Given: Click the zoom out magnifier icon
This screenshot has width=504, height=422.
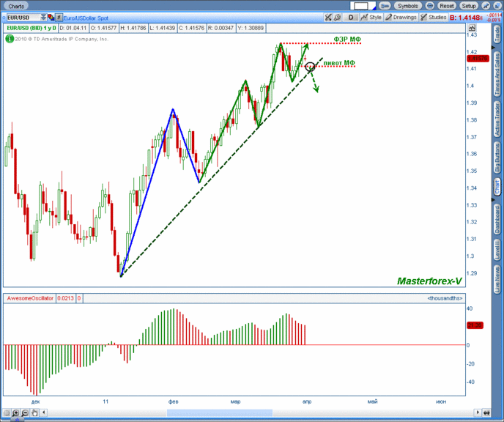Looking at the screenshot, I should pos(25,412).
